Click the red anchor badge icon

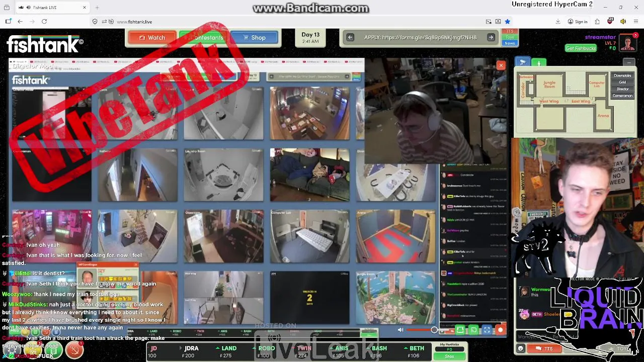click(x=74, y=350)
